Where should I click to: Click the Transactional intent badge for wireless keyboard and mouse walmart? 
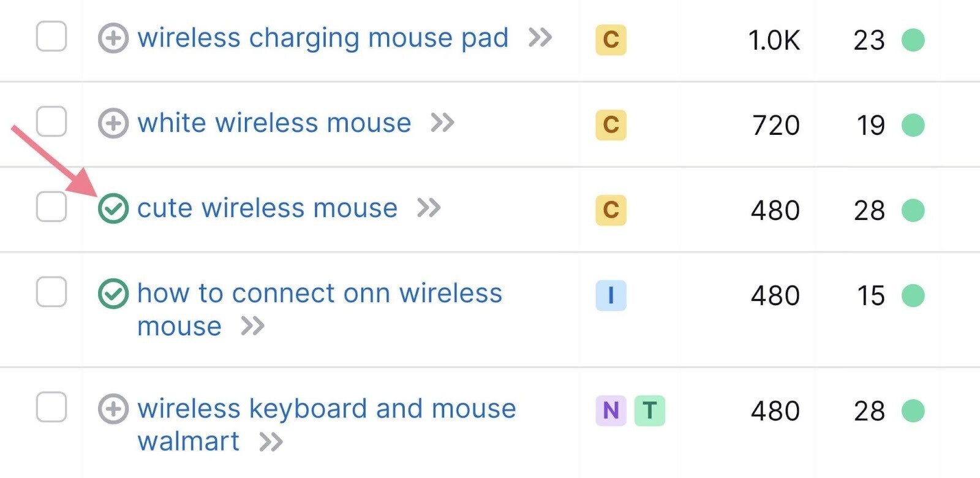pyautogui.click(x=650, y=409)
